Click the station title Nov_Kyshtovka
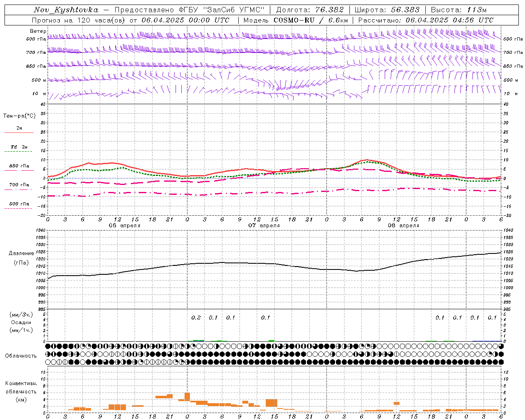The width and height of the screenshot is (525, 420). (x=66, y=10)
